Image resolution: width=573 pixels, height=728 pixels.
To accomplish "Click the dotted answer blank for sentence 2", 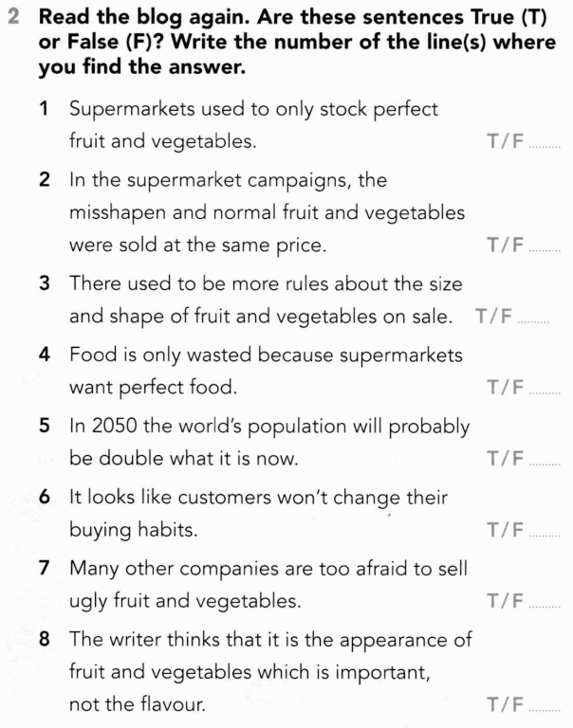I will [545, 250].
